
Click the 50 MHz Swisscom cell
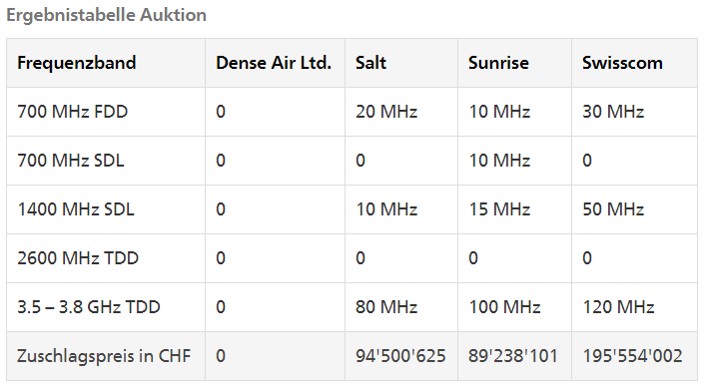point(613,209)
